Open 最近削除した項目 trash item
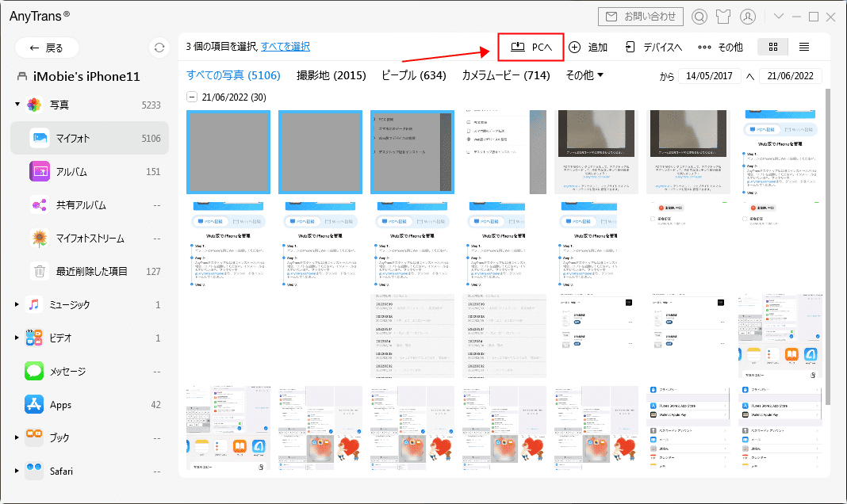 pyautogui.click(x=90, y=272)
